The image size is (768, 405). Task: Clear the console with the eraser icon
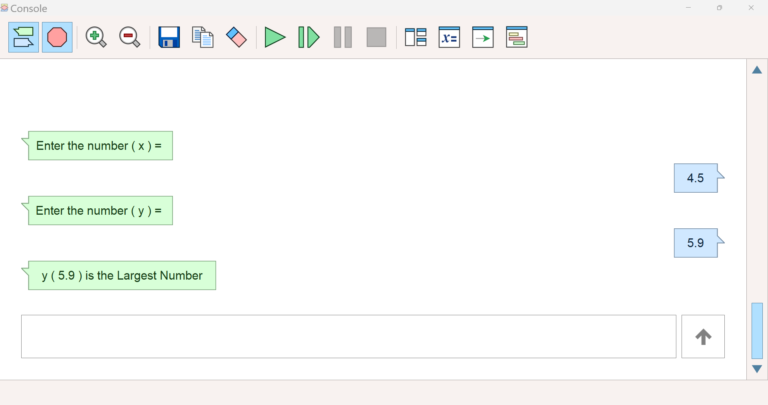point(236,37)
